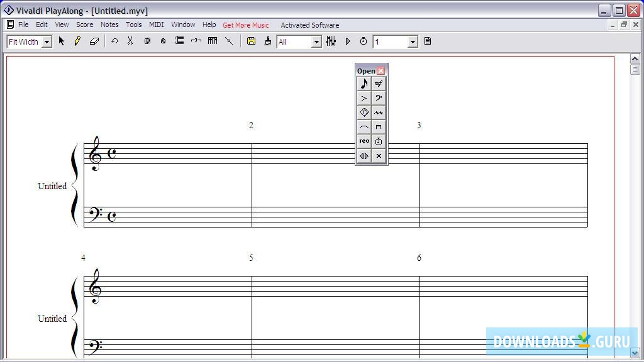Select the pencil note-entry tool
This screenshot has height=362, width=644.
77,41
